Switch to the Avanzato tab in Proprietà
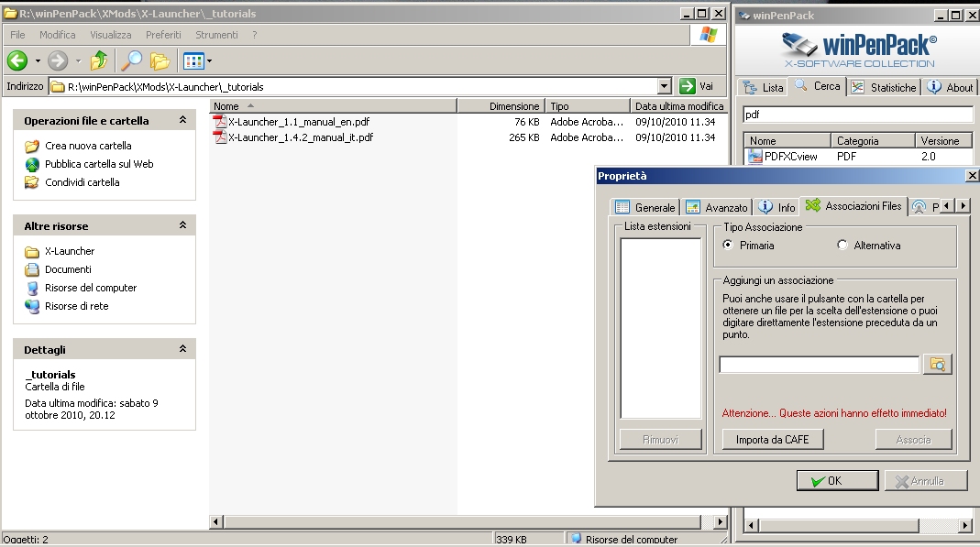 pos(717,207)
